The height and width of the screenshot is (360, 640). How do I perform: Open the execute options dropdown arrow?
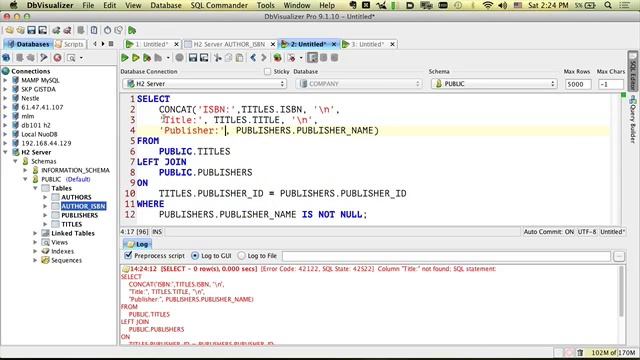pos(168,58)
